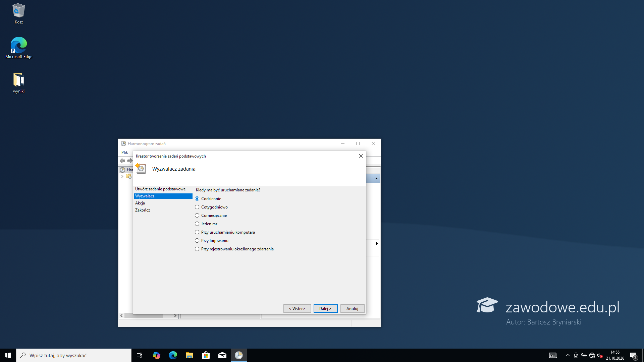Viewport: 644px width, 362px height.
Task: Click right arrow of tree horizontal scrollbar
Action: coord(175,316)
